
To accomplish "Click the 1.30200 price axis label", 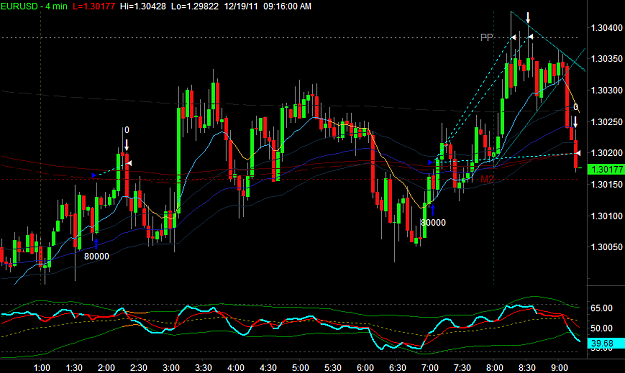I will coord(607,153).
